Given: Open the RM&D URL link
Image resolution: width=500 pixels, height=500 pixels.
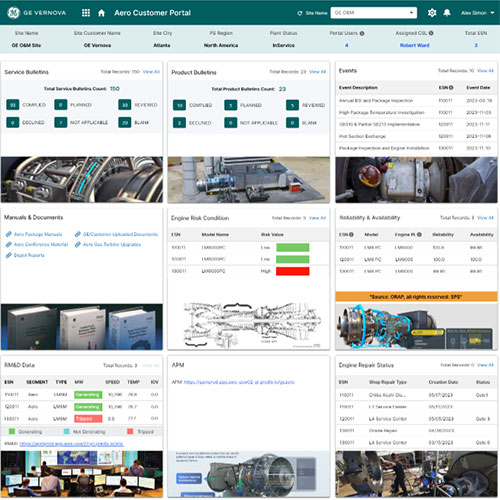Looking at the screenshot, I should click(x=71, y=444).
